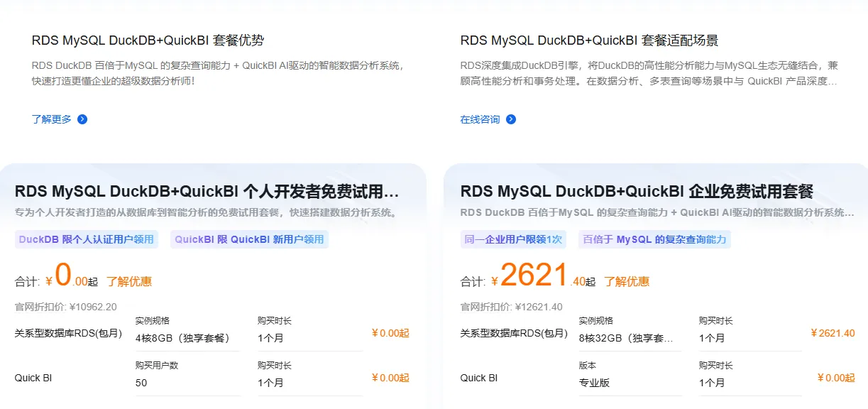Open the 在线咨询 link
This screenshot has width=868, height=409.
pos(480,119)
